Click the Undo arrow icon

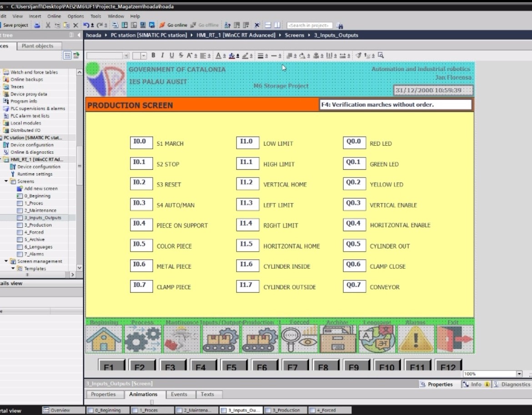[86, 25]
